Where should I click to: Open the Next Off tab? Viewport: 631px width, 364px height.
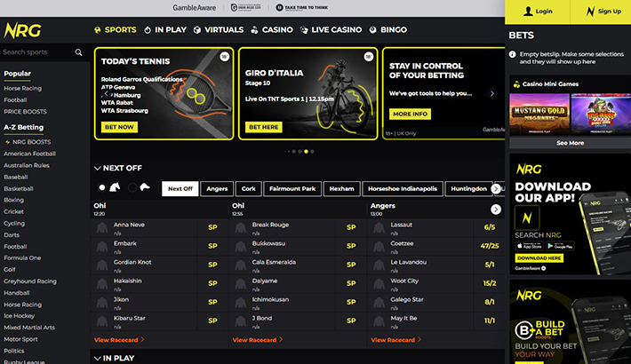(x=180, y=188)
